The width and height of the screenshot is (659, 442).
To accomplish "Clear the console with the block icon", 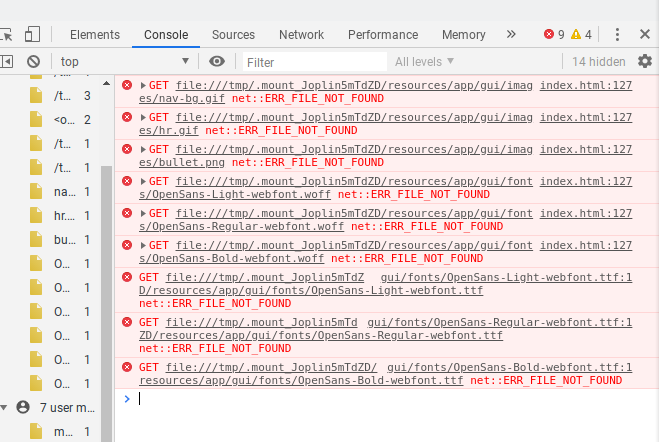I will [33, 62].
